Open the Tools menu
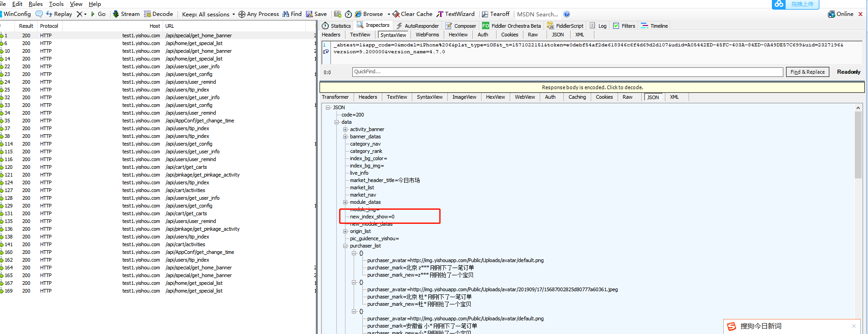This screenshot has width=868, height=334. coord(56,4)
